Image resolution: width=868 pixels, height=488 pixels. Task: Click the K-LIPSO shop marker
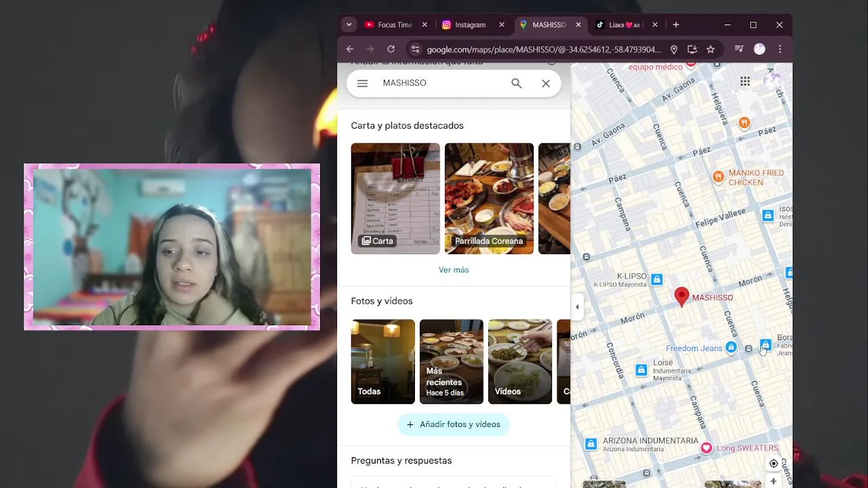656,279
